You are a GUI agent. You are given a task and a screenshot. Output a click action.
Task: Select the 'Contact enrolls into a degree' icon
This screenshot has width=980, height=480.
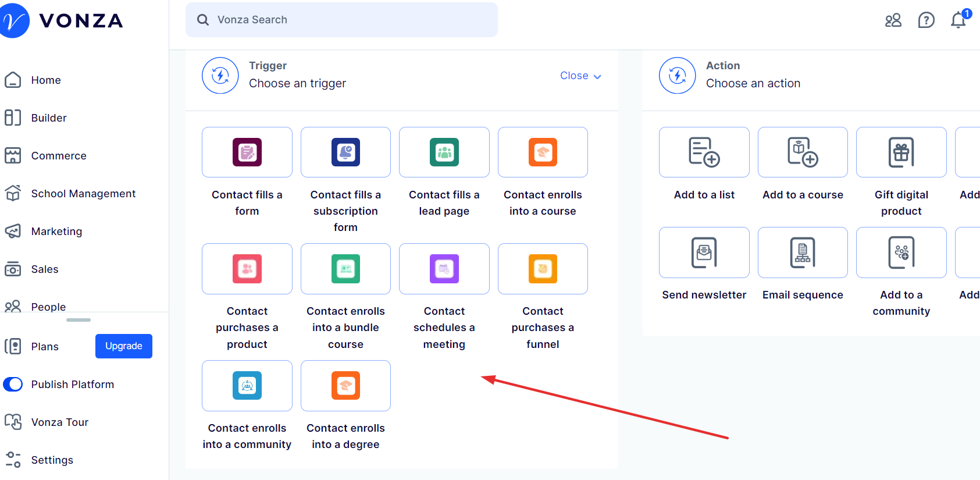345,385
